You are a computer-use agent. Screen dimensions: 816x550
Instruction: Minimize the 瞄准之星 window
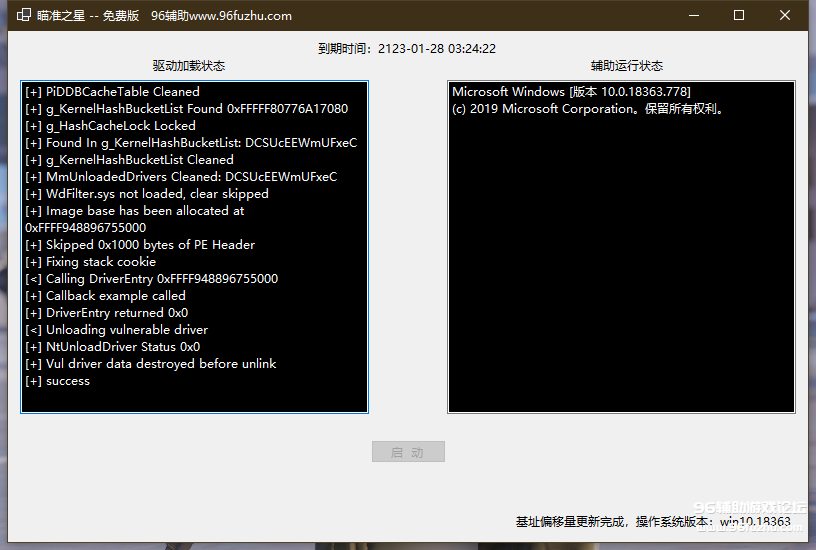[x=693, y=15]
